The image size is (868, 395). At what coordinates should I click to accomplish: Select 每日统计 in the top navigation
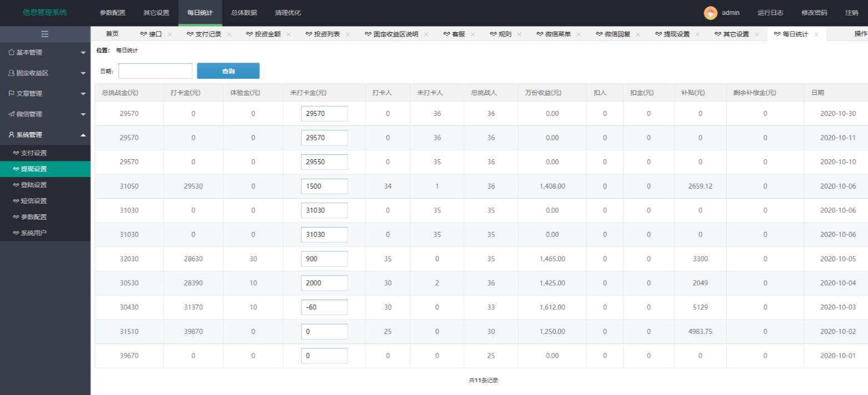coord(200,13)
